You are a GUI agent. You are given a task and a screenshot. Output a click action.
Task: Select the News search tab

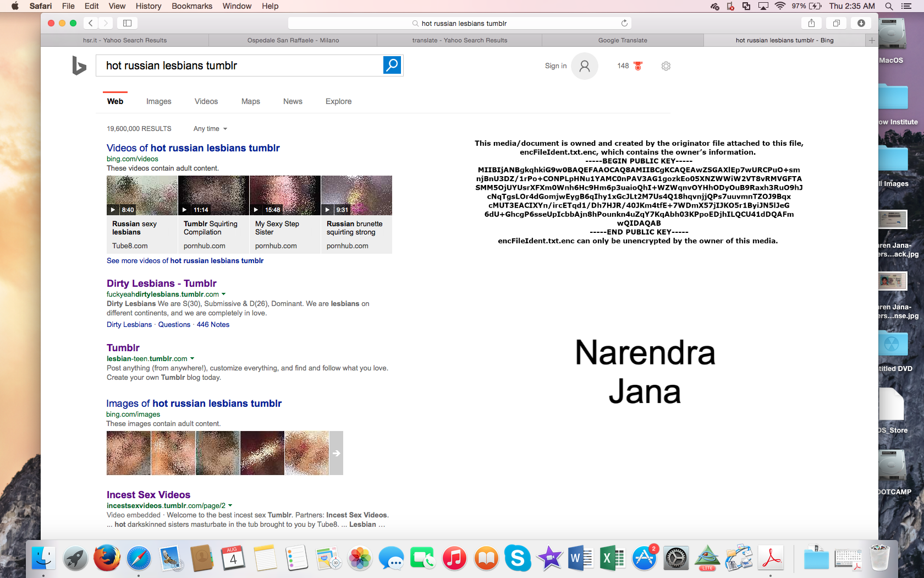(293, 101)
